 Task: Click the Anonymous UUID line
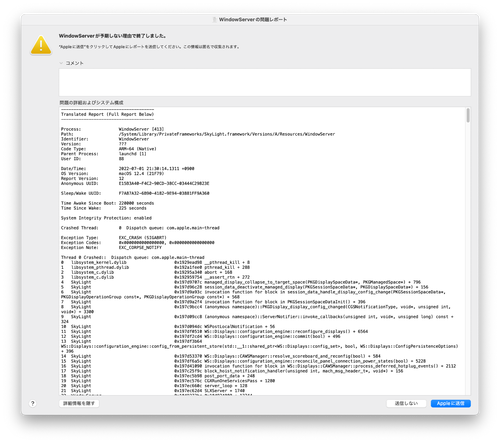tap(135, 183)
